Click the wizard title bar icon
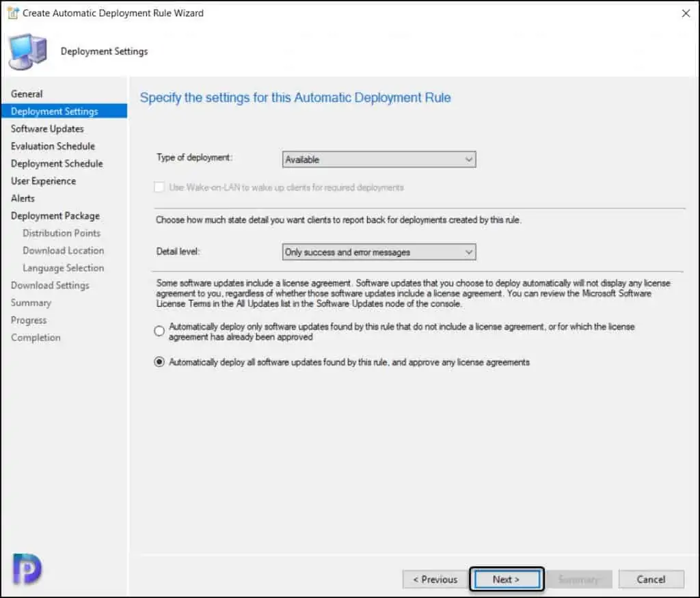700x598 pixels. pos(12,13)
